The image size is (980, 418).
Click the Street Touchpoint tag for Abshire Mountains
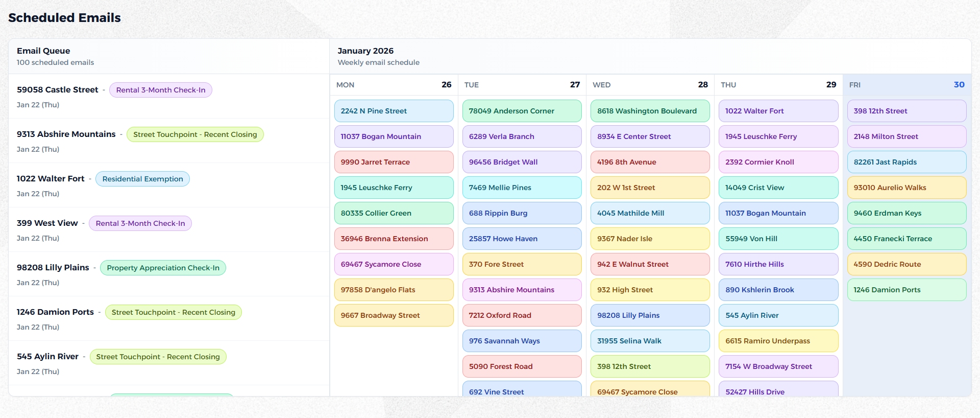click(x=195, y=134)
